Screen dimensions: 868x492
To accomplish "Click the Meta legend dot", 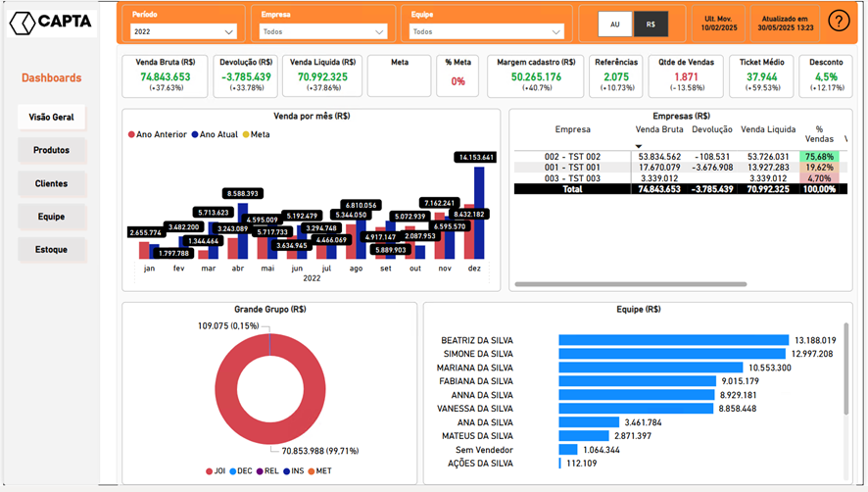I will click(246, 134).
